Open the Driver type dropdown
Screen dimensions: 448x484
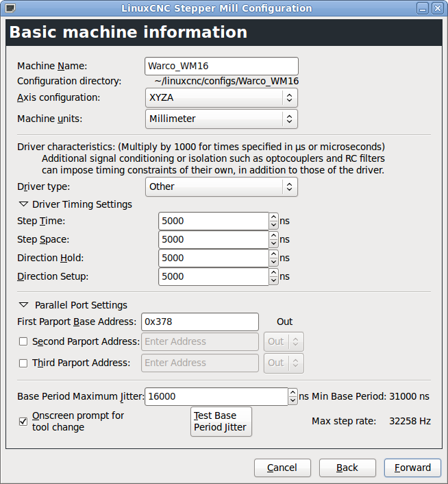coord(222,186)
